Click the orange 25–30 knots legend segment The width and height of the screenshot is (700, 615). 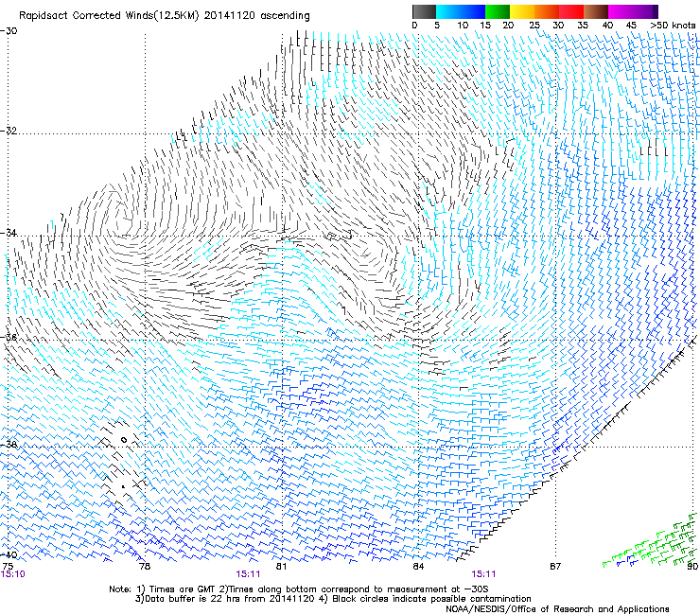click(547, 11)
